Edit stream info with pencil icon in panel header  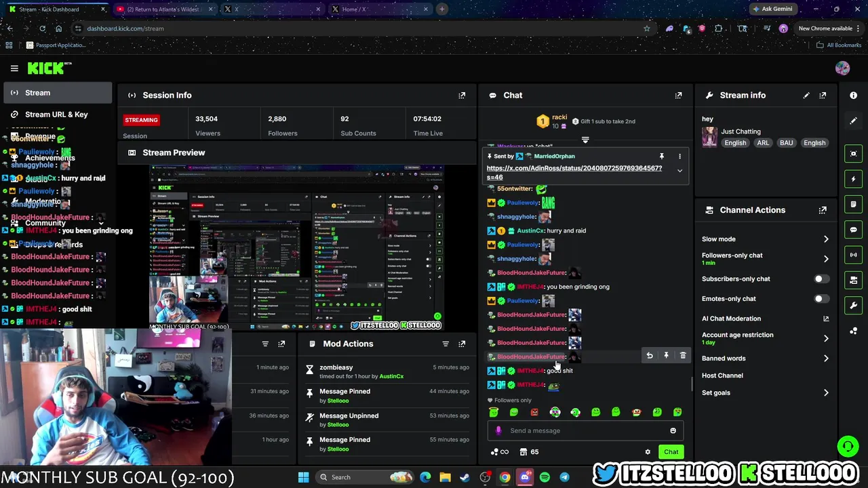806,96
